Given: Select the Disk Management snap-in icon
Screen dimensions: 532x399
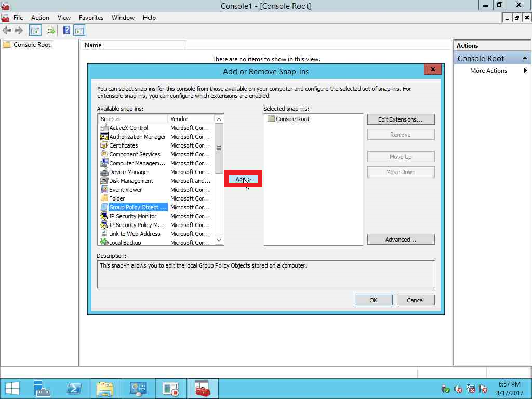Looking at the screenshot, I should (104, 181).
